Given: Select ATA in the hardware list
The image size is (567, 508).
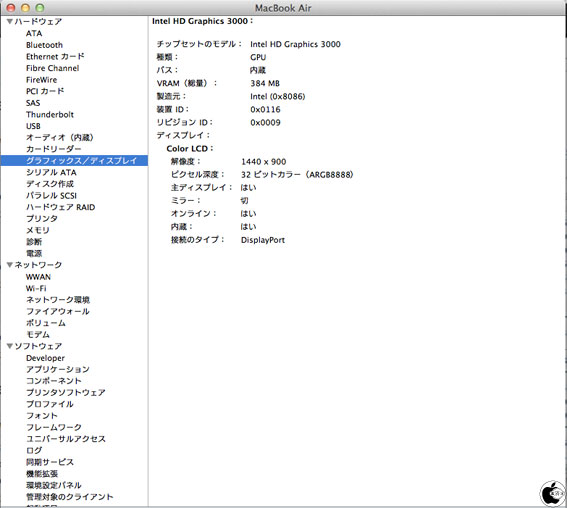Looking at the screenshot, I should (x=34, y=33).
